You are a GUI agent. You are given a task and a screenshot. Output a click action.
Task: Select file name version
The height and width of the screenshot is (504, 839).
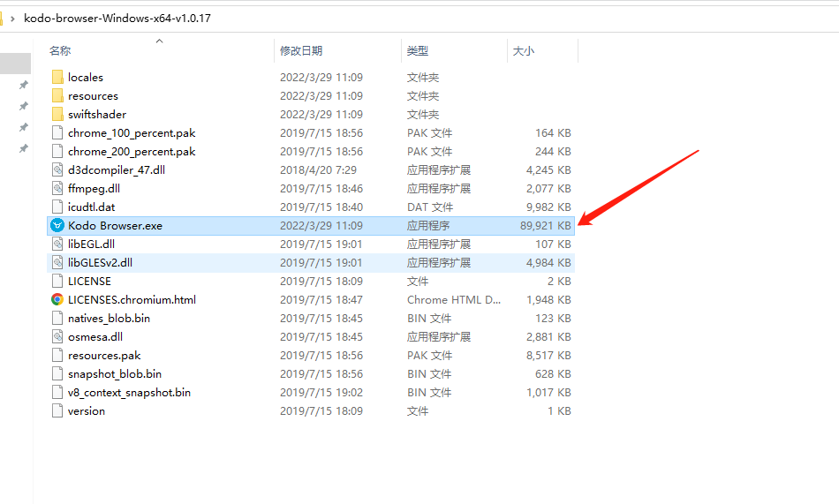point(87,411)
